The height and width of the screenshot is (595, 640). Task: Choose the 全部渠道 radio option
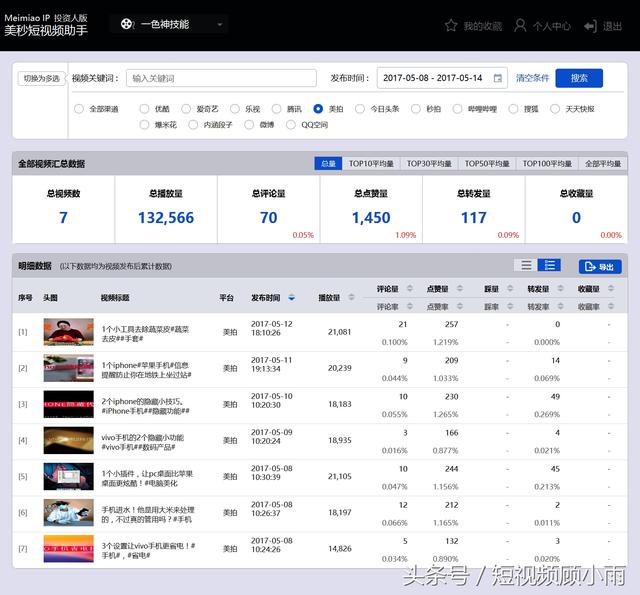(x=80, y=109)
